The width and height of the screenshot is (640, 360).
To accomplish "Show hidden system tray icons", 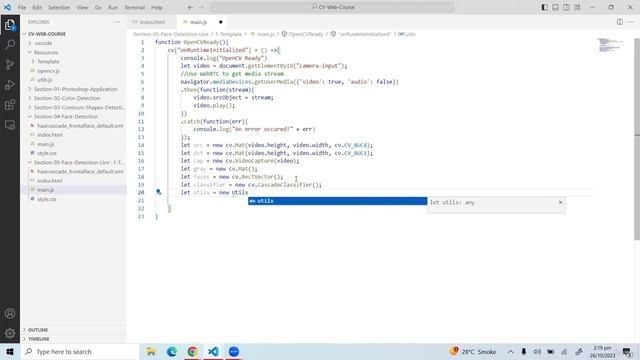I will coord(511,351).
